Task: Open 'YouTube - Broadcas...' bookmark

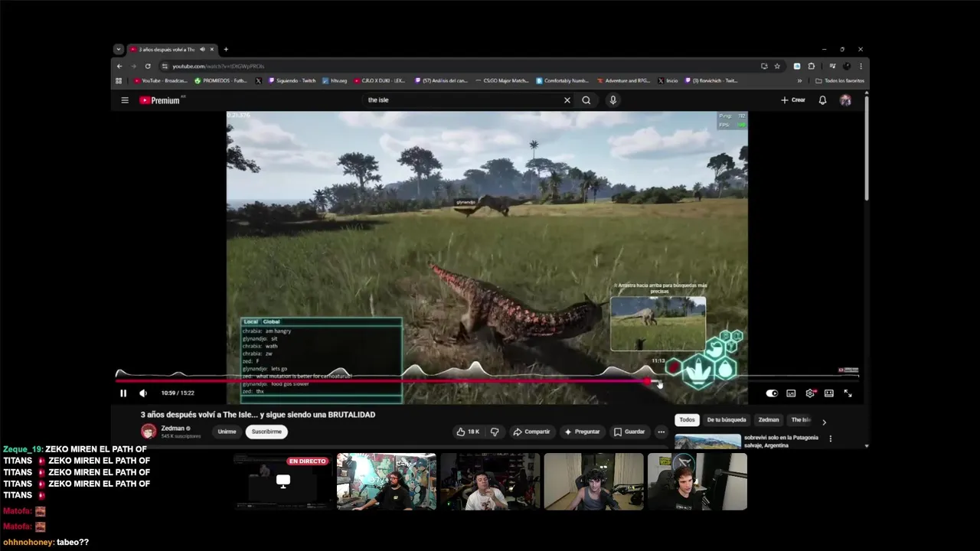Action: pyautogui.click(x=161, y=80)
